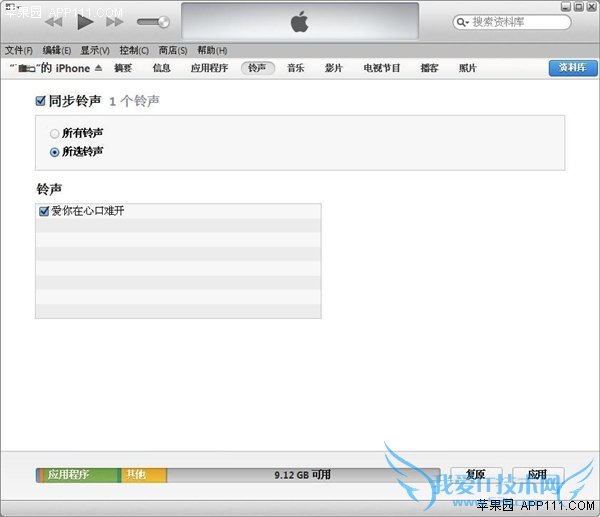This screenshot has height=517, width=600.
Task: Click the Fast-forward (next track) button
Action: tap(114, 21)
